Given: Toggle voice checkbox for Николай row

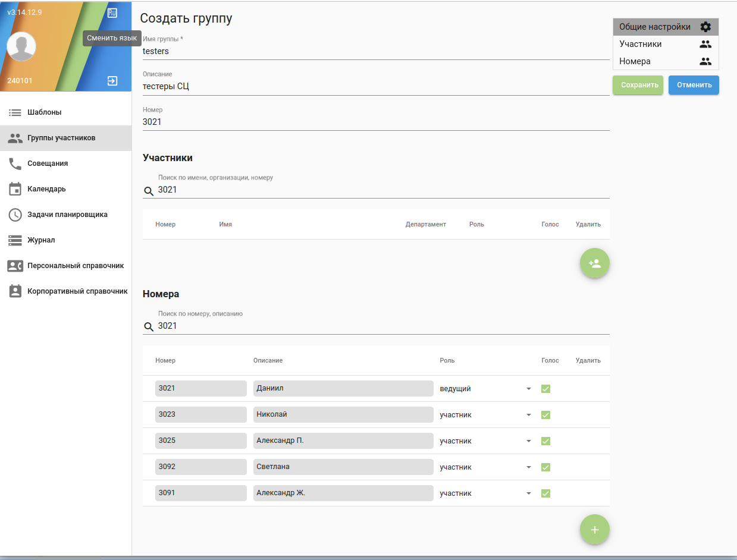Looking at the screenshot, I should click(x=545, y=415).
